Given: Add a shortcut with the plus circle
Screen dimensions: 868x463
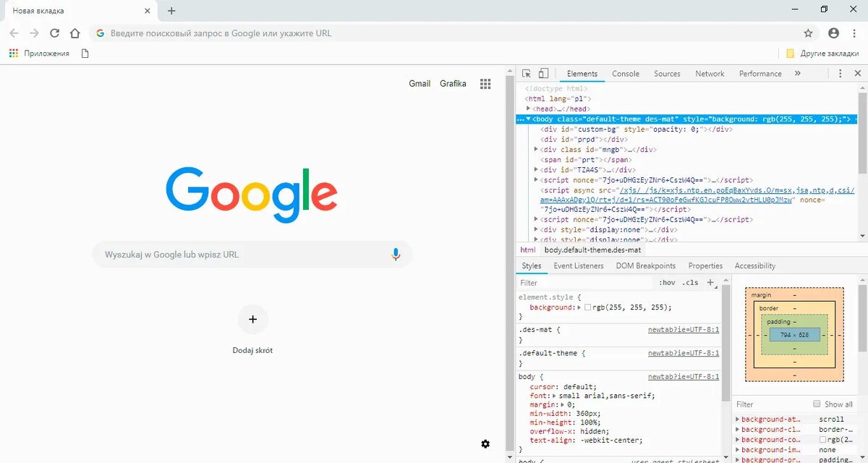Looking at the screenshot, I should pos(252,319).
